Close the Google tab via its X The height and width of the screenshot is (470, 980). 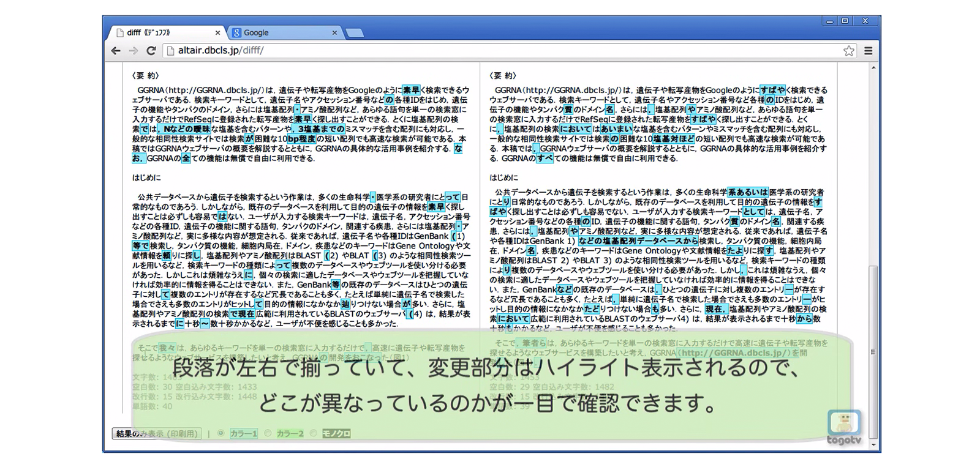(x=334, y=33)
